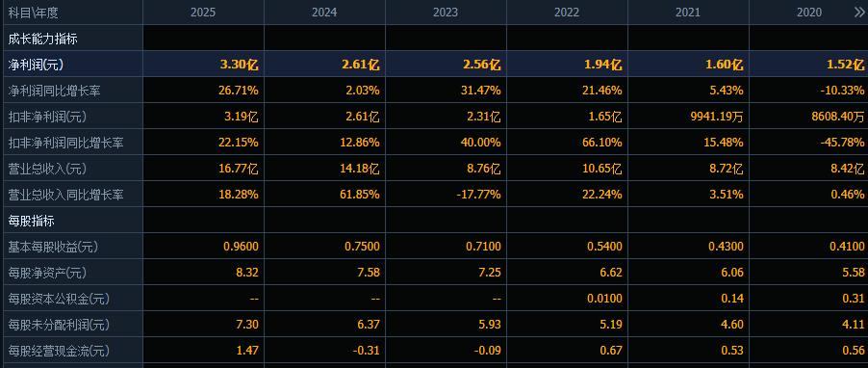Select the 2025 year column header

(203, 13)
